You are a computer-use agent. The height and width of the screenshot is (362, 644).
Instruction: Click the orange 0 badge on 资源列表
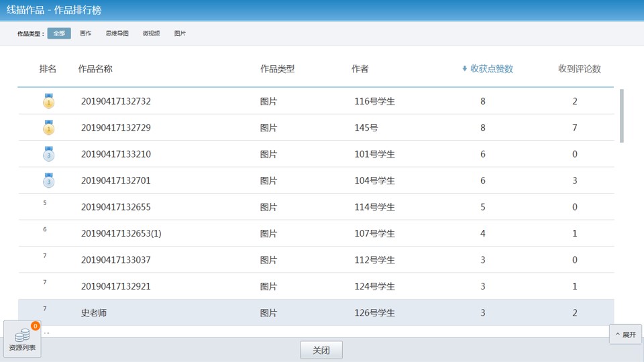(x=36, y=326)
